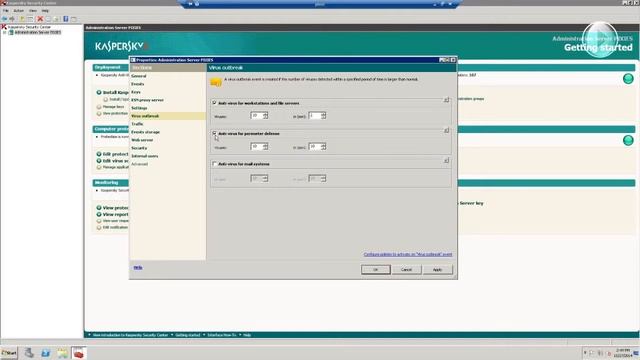Select Internal users section

click(144, 156)
